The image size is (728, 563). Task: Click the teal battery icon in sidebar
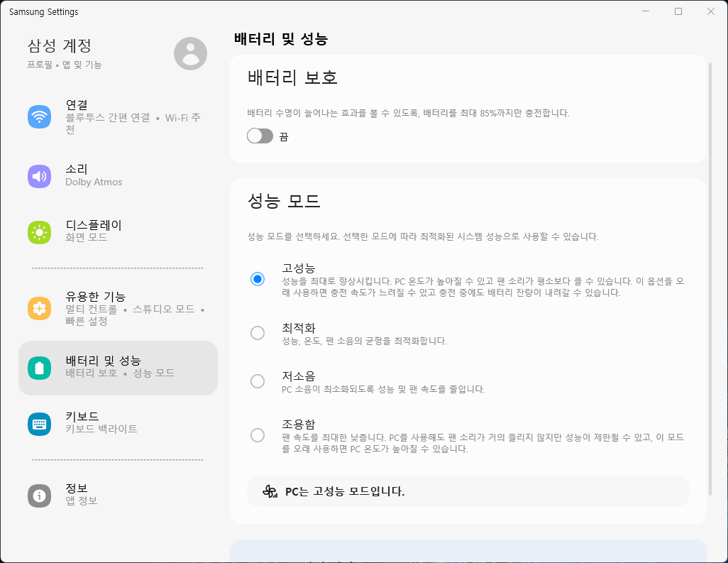click(39, 368)
